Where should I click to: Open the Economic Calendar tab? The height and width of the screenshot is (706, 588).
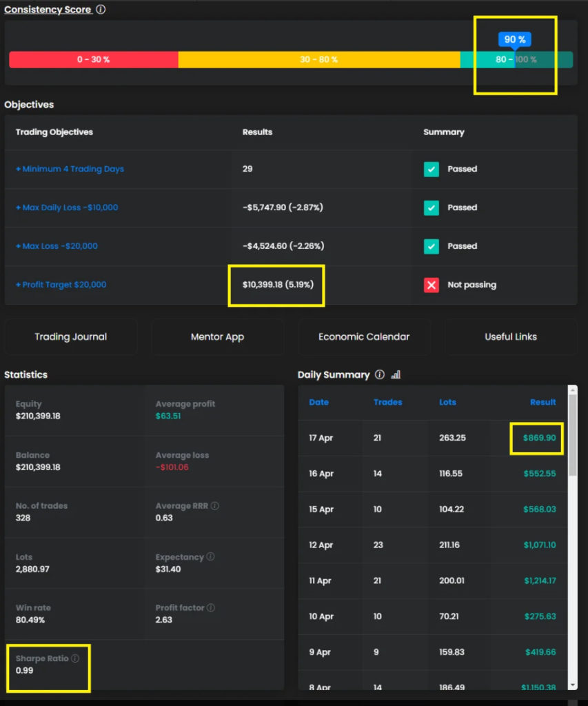coord(364,337)
